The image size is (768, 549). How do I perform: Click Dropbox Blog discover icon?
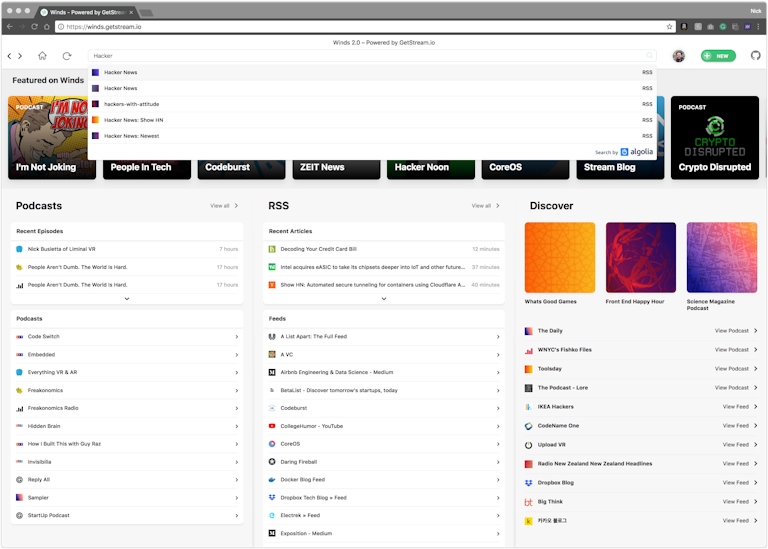pos(528,483)
